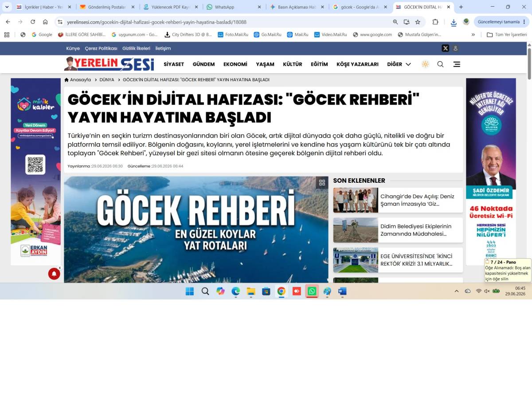Open the Mail.Ru bookmark
Screen dimensions: 532x417
pos(297,35)
